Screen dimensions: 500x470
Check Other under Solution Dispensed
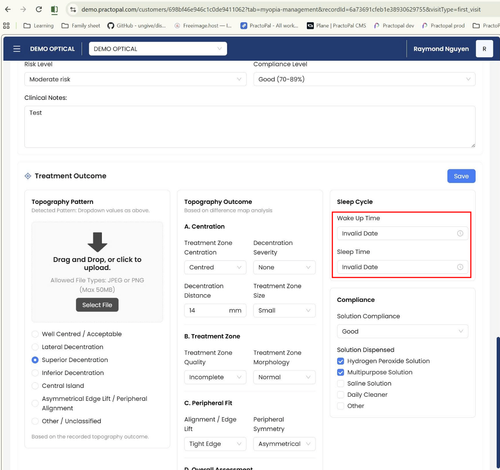(x=340, y=406)
